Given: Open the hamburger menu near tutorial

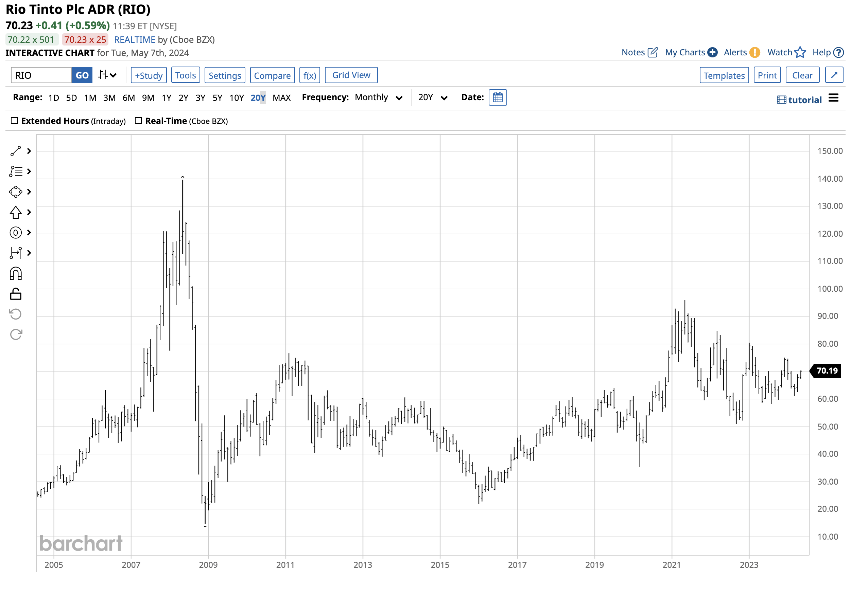Looking at the screenshot, I should 834,98.
